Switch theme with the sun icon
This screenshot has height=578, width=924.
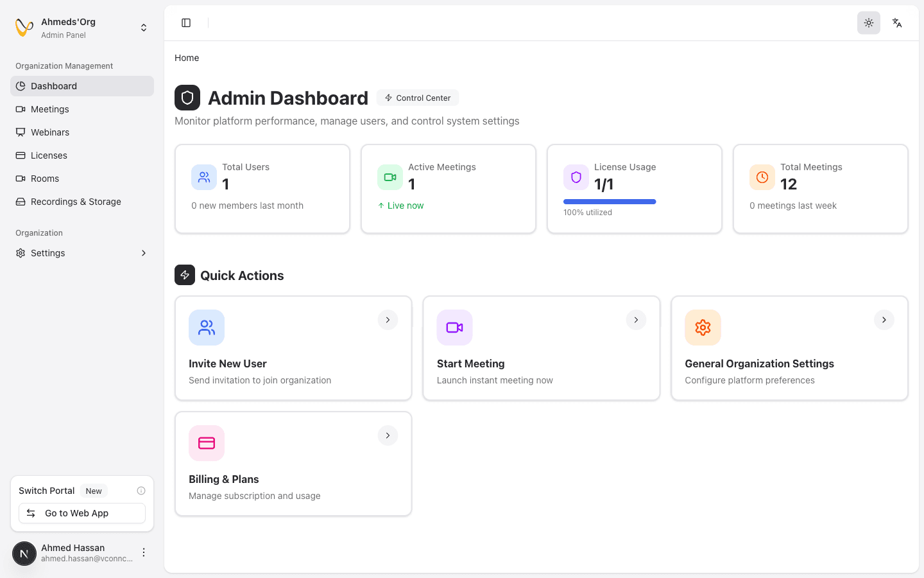point(869,23)
